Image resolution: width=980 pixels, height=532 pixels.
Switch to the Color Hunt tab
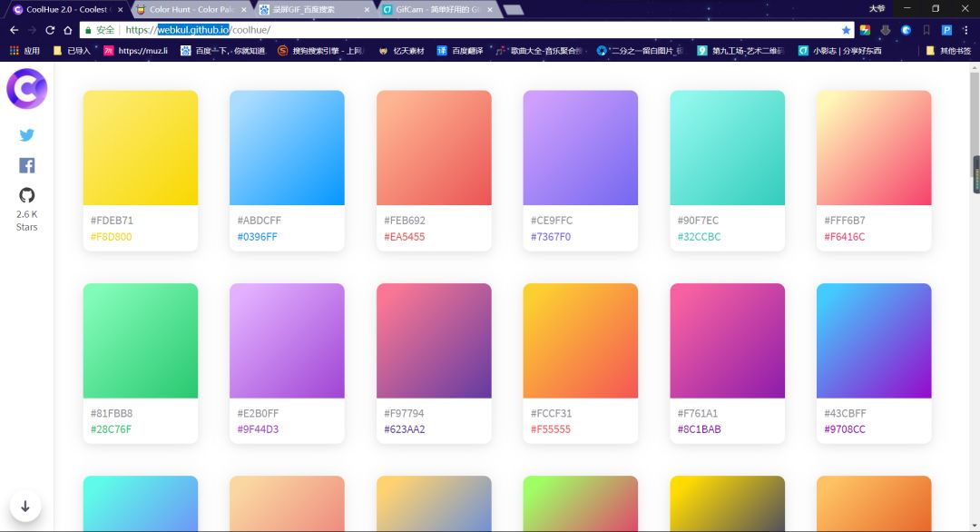pyautogui.click(x=191, y=9)
